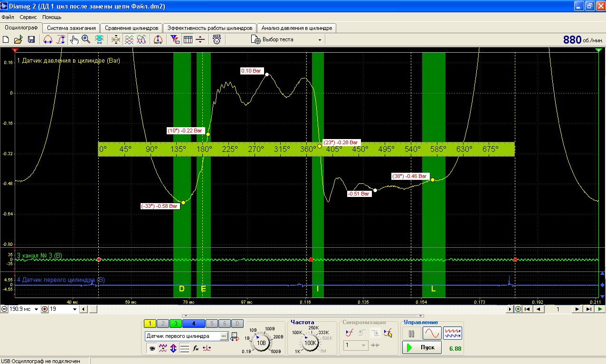Click the dashed reference lines icon
This screenshot has height=364, width=606.
click(x=185, y=348)
